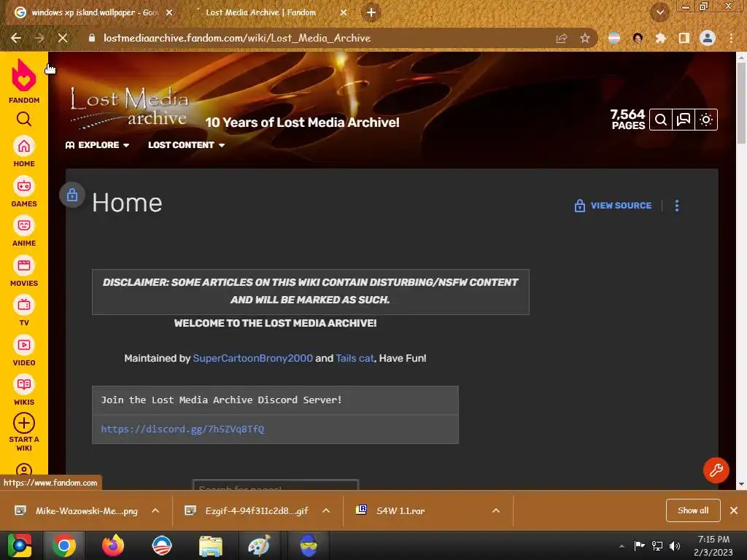The height and width of the screenshot is (560, 747).
Task: Open the Movies category icon
Action: coord(24,265)
